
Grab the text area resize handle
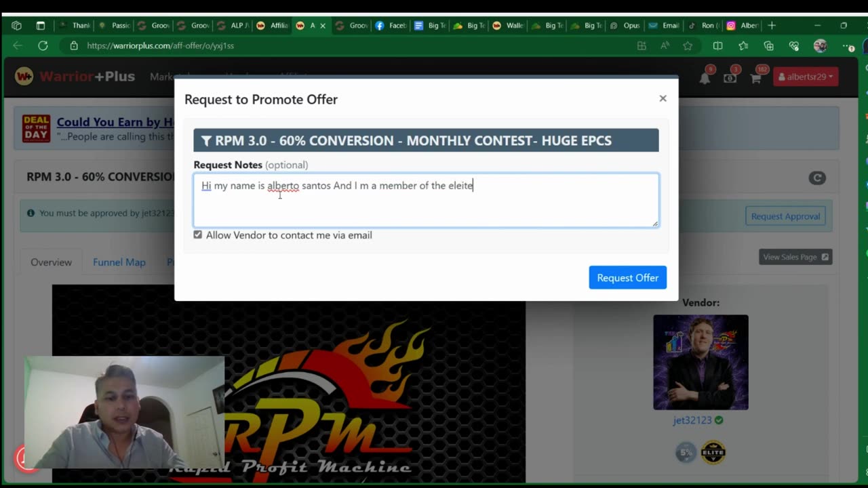[654, 222]
